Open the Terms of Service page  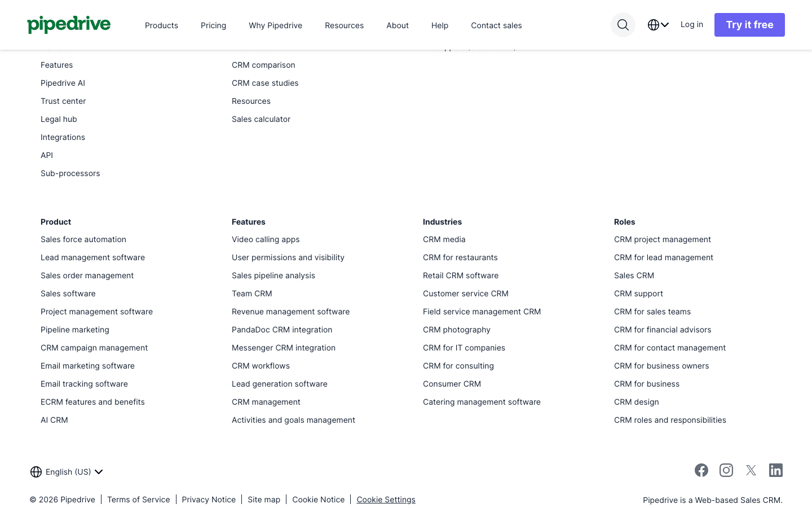click(x=138, y=500)
